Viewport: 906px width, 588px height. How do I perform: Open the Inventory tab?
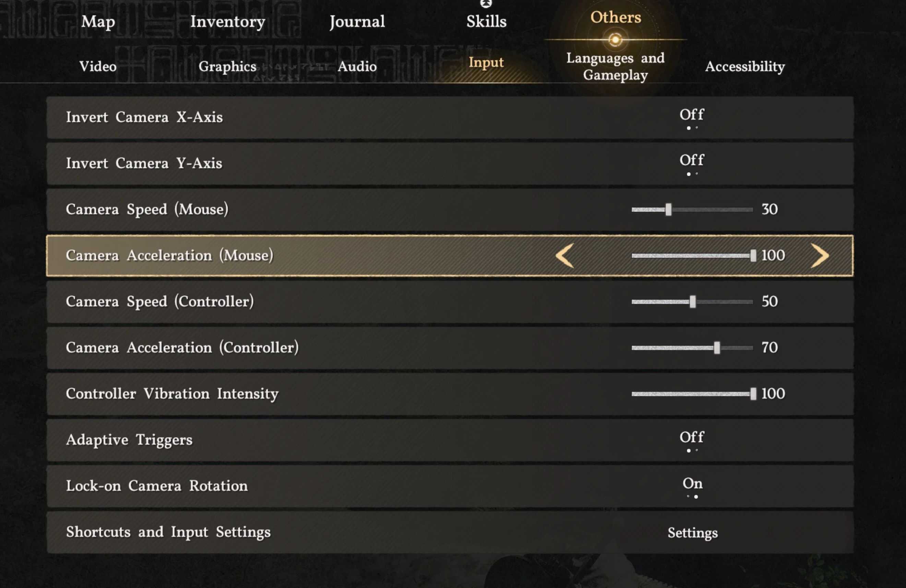click(228, 22)
